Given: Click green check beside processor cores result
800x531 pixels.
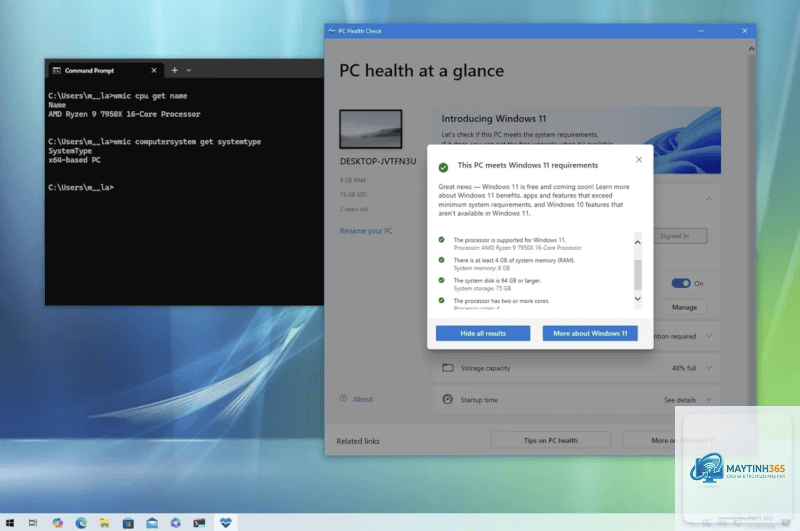Looking at the screenshot, I should point(441,300).
